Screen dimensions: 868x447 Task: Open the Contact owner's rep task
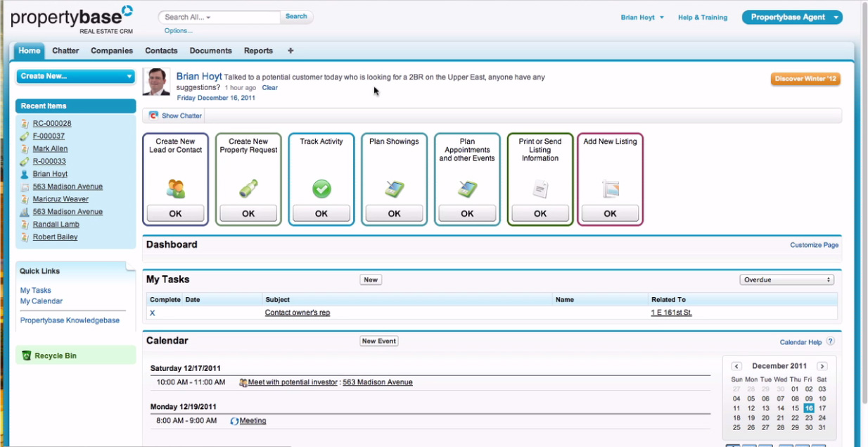pyautogui.click(x=298, y=313)
